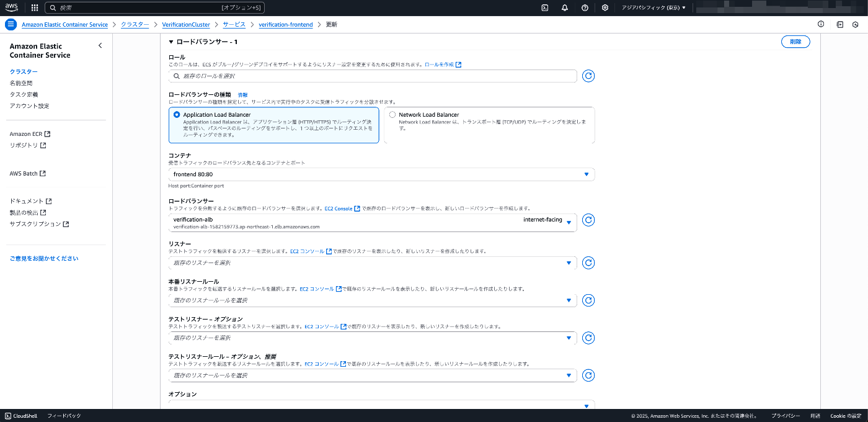
Task: Open the production listener rule dropdown
Action: [x=373, y=300]
